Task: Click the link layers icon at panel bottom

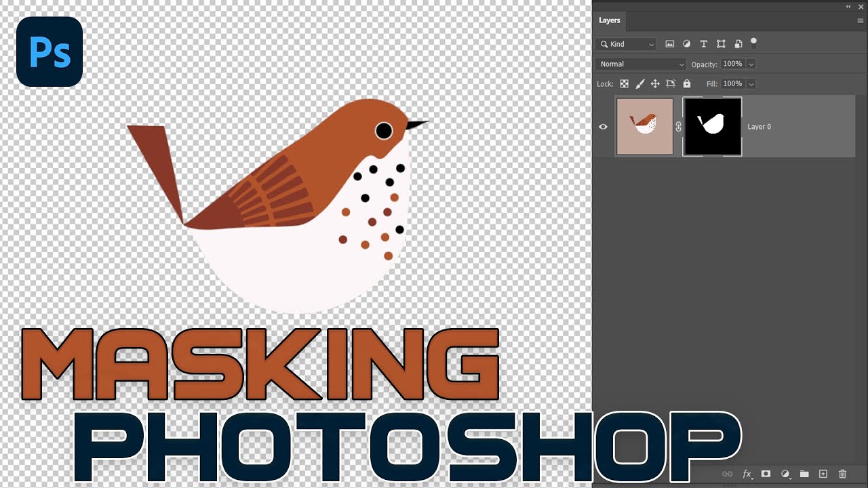Action: [x=728, y=474]
